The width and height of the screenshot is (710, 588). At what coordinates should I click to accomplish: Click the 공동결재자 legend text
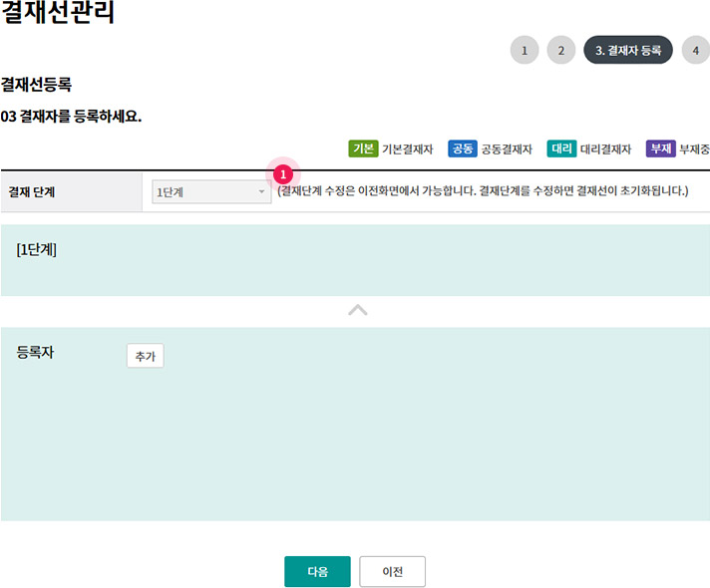pos(507,149)
